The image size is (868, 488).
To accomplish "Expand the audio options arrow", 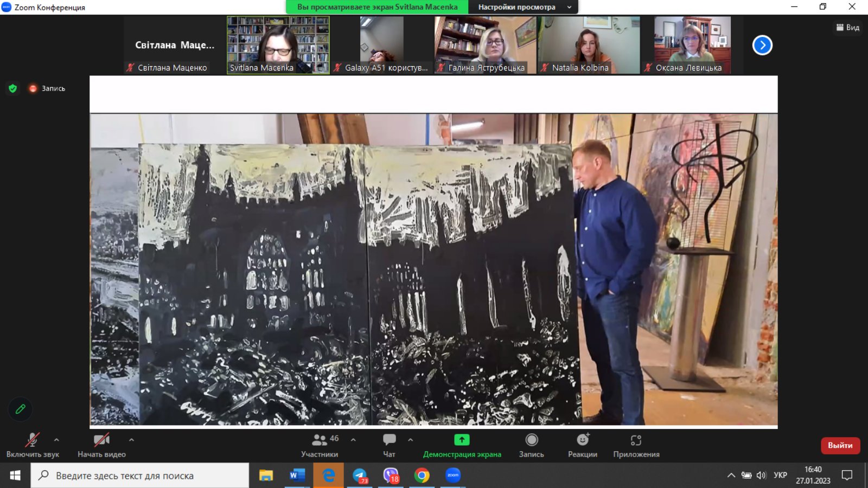I will click(x=56, y=440).
